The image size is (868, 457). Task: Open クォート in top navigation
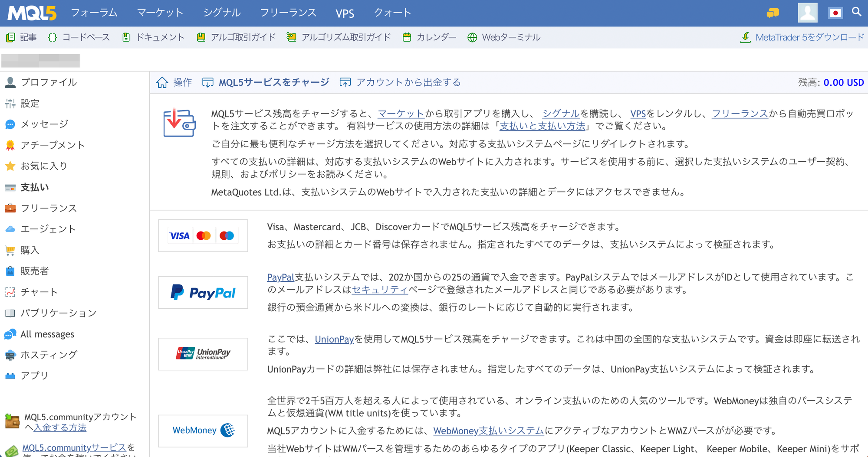pos(393,13)
